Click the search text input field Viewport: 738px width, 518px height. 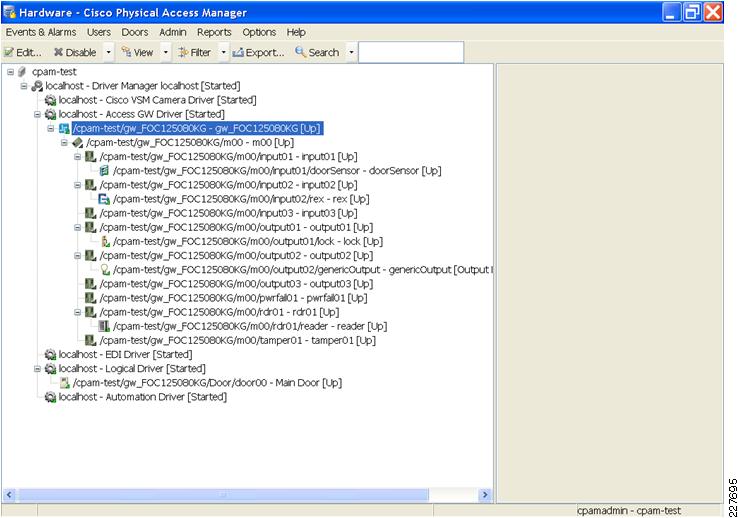[x=411, y=52]
